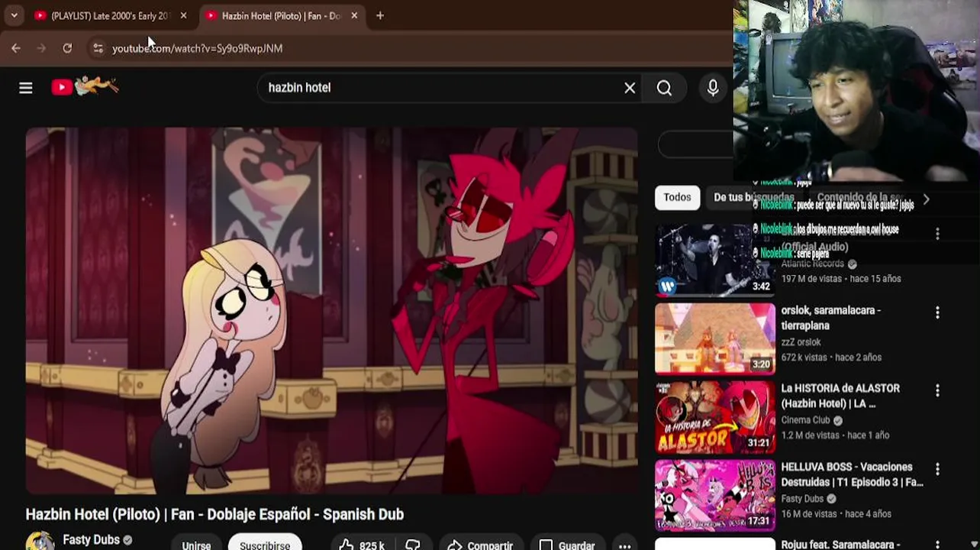Dislike the video
This screenshot has width=980, height=550.
pyautogui.click(x=413, y=545)
